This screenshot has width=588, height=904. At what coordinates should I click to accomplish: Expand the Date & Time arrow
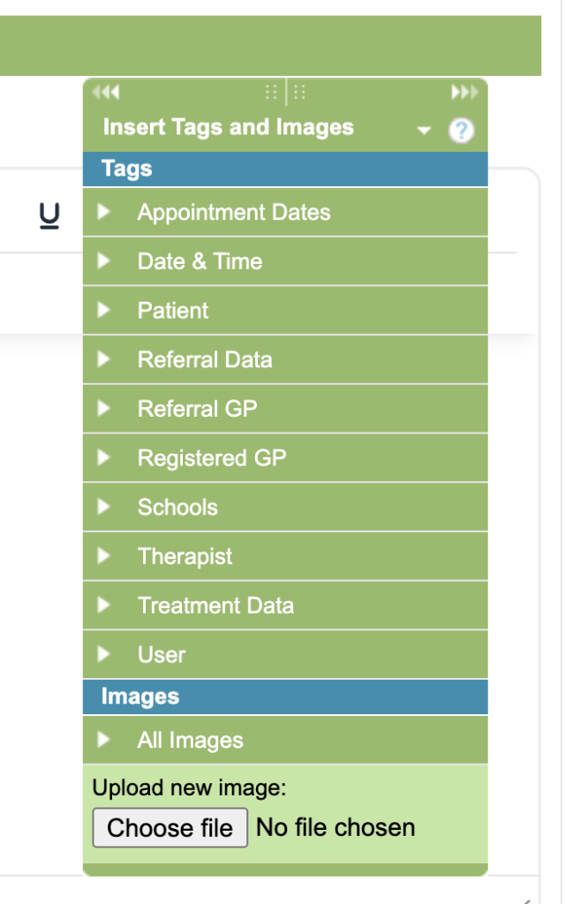click(104, 261)
